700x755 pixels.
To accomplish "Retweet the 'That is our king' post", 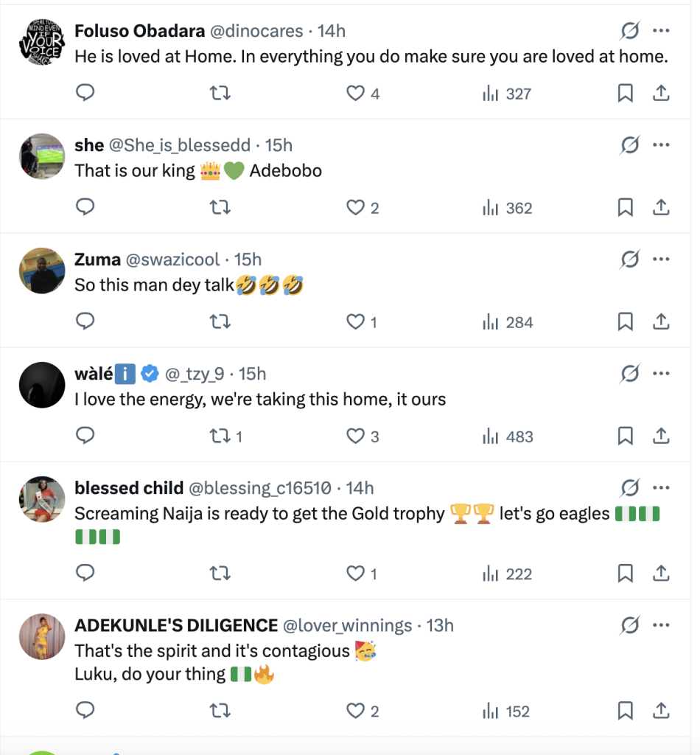I will click(220, 208).
